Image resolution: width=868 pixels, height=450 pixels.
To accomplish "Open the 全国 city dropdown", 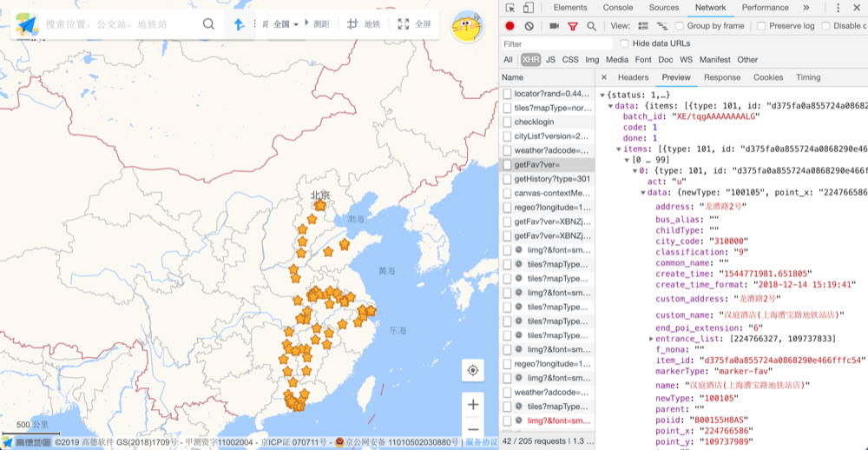I will click(286, 24).
